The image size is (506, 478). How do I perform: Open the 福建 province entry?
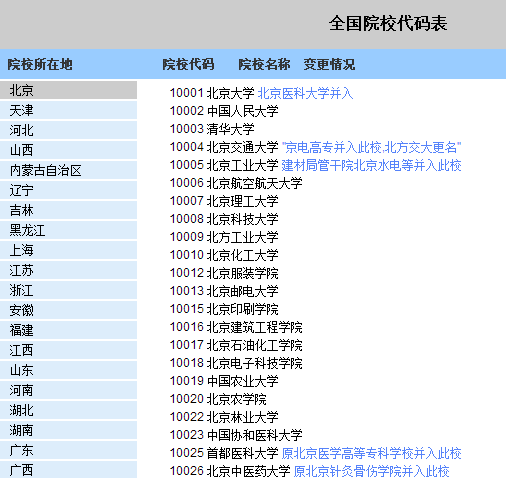click(68, 330)
